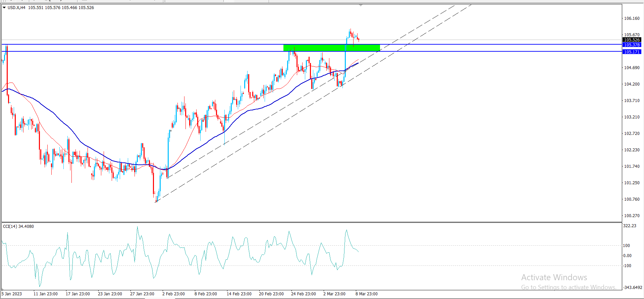Viewport: 644px width, 299px height.
Task: Click the 104.690 price scale label
Action: pyautogui.click(x=632, y=68)
